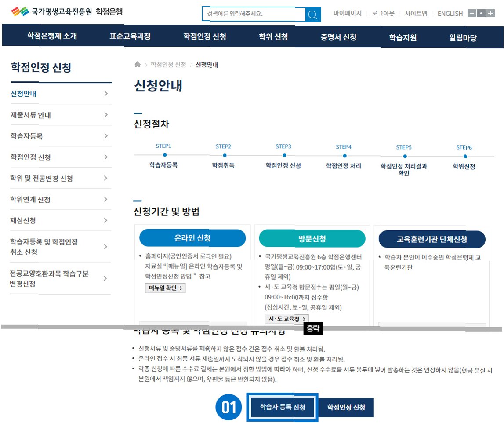Click STEP2 dot marker 학점취득
The height and width of the screenshot is (434, 504).
pos(225,155)
